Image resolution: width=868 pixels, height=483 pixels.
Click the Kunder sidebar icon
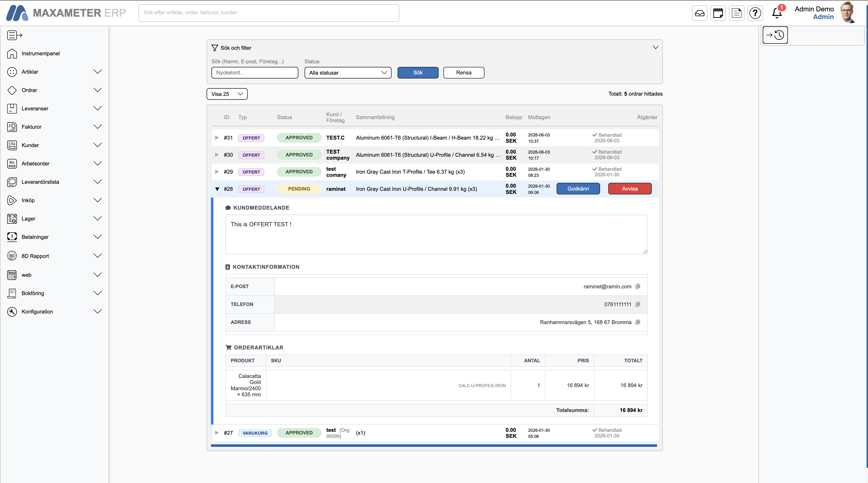(12, 145)
